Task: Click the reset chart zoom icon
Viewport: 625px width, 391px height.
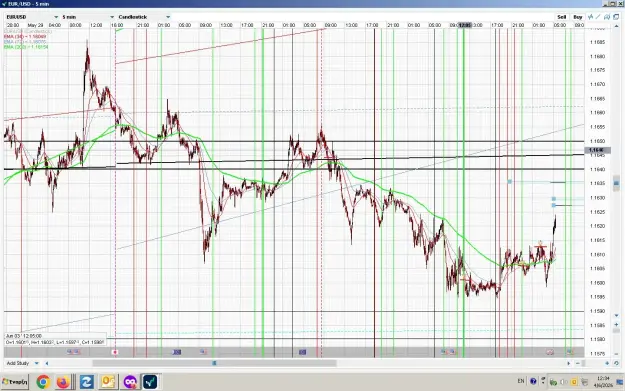Action: pyautogui.click(x=616, y=363)
